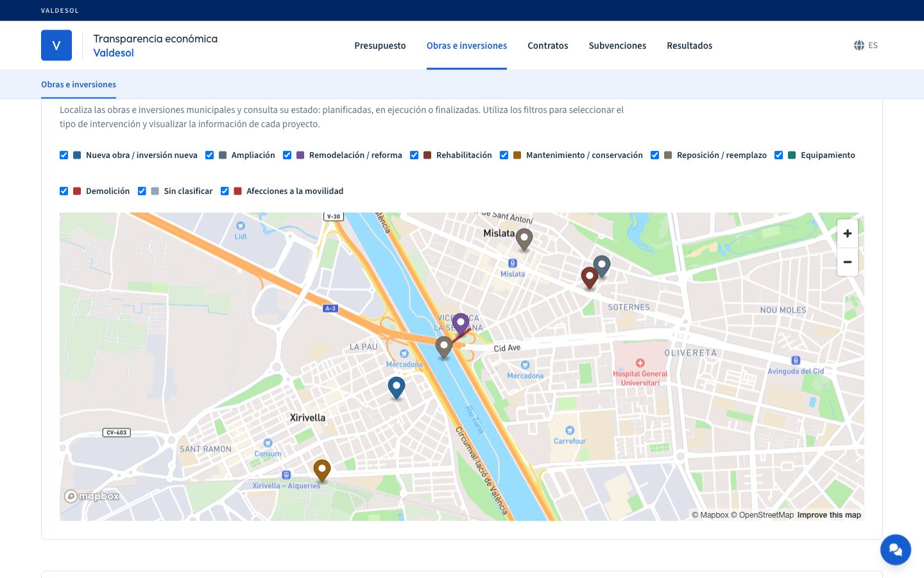Open the blue map pin in La Pau
924x578 pixels.
[397, 388]
